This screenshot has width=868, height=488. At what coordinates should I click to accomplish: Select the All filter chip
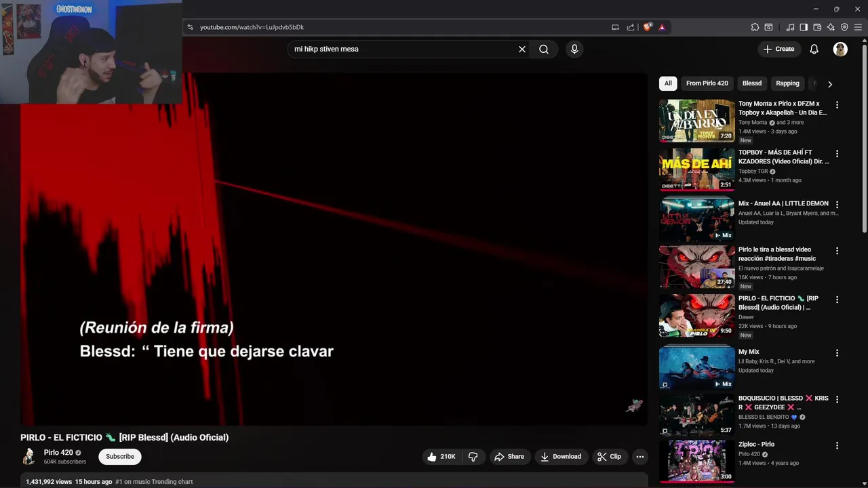[x=668, y=83]
